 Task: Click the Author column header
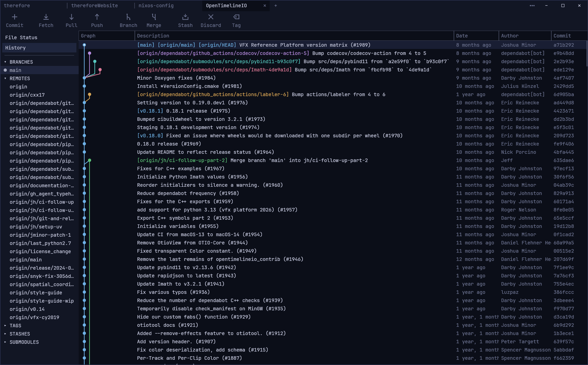(525, 36)
